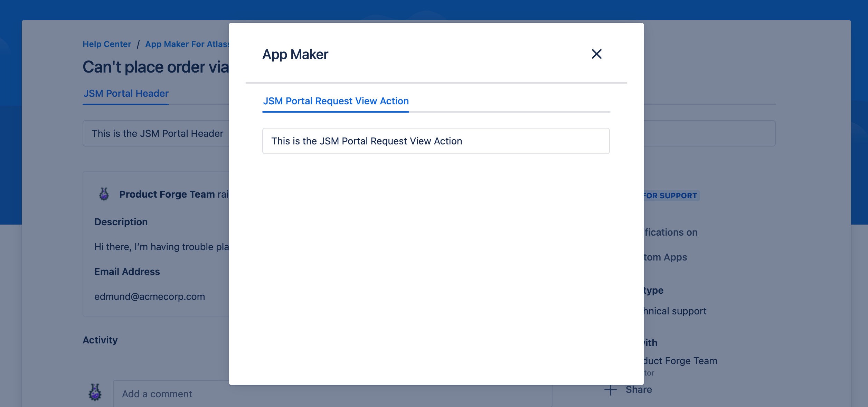Click the FOR SUPPORT status badge
The image size is (868, 407).
click(671, 196)
